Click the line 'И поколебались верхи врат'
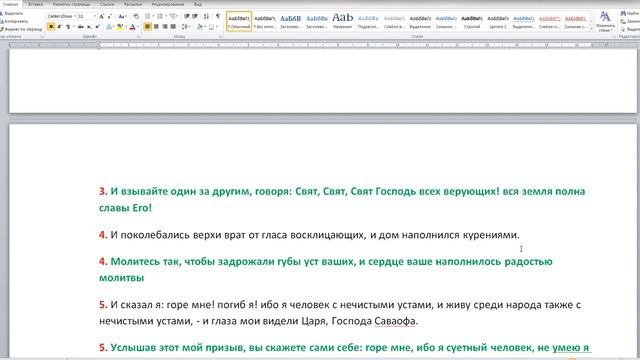The width and height of the screenshot is (640, 360). [x=309, y=235]
